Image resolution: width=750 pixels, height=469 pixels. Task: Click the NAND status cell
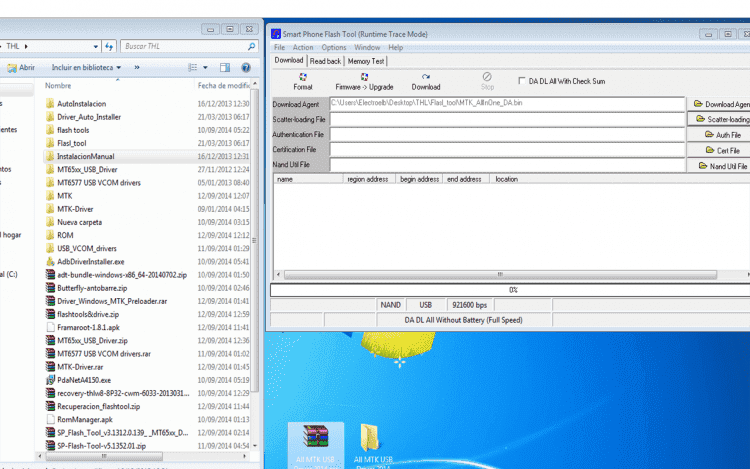coord(390,305)
